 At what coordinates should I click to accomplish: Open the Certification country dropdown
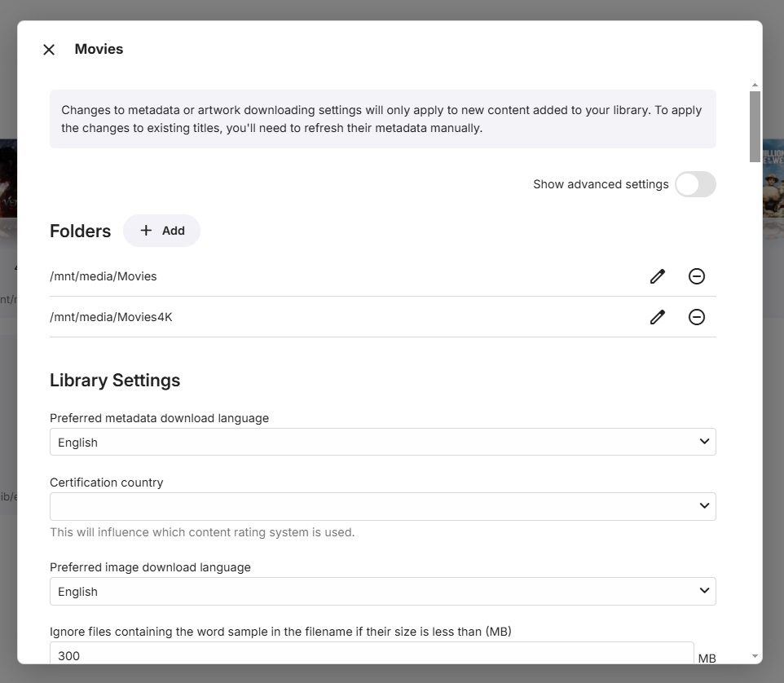pos(382,506)
